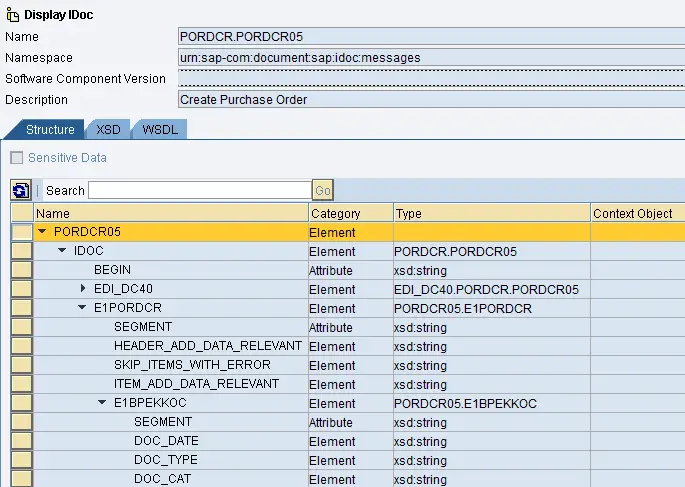Open the WSDL tab

click(x=160, y=130)
